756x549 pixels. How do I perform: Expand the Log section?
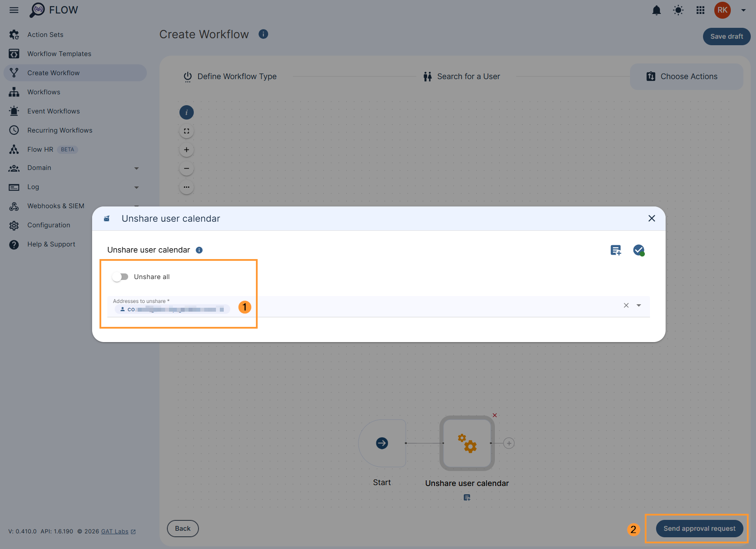click(x=136, y=187)
